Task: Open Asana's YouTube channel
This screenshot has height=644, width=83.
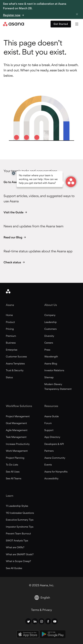Action: point(55,621)
